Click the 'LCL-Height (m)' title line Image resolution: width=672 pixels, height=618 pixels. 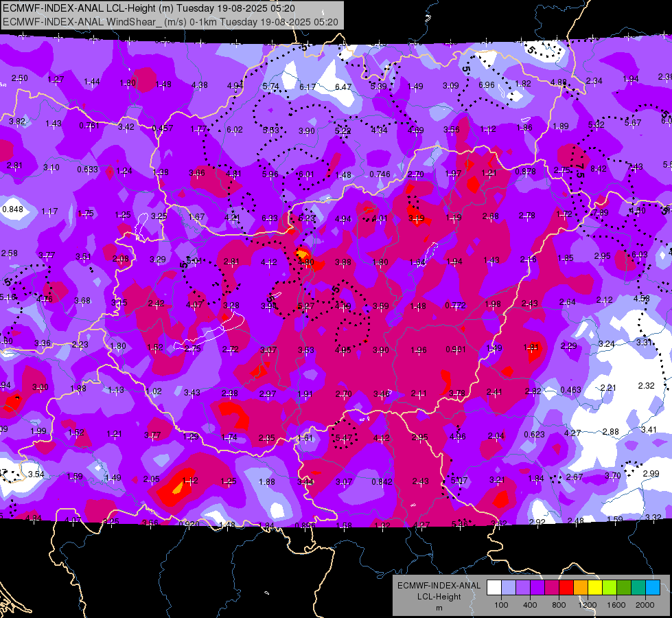click(148, 8)
